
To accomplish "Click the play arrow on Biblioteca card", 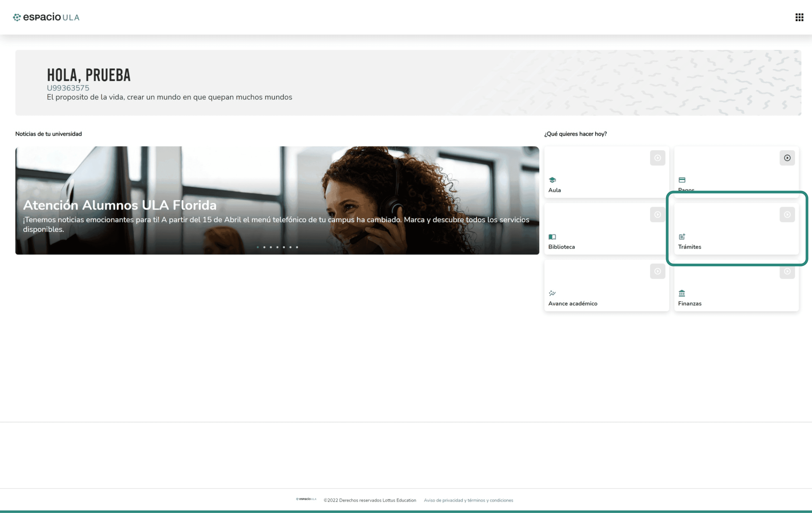I will (657, 215).
